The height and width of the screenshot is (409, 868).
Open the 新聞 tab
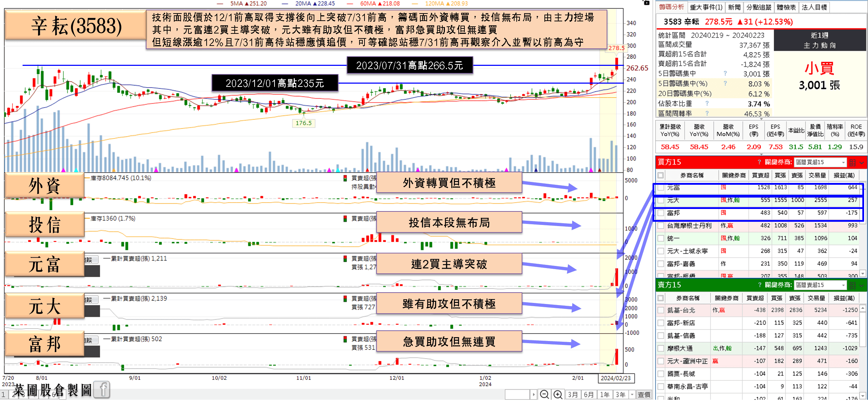tap(734, 7)
